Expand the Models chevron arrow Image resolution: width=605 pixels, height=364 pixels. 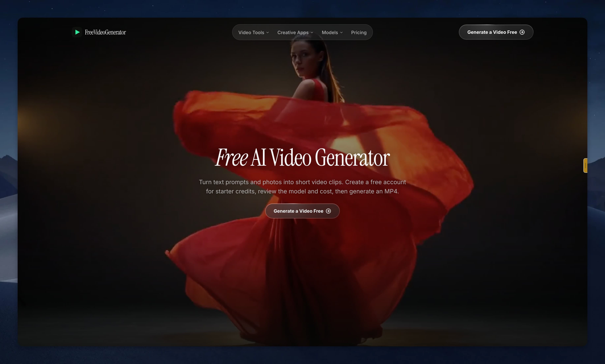[341, 33]
